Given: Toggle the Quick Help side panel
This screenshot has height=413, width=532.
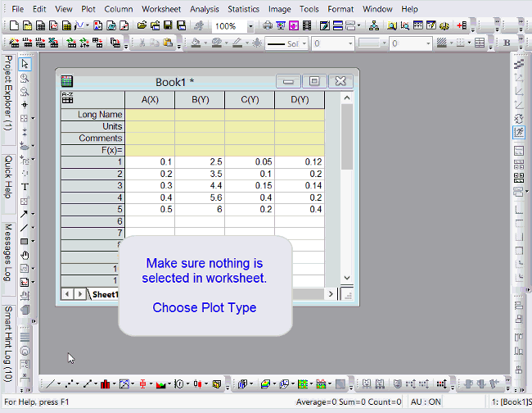Looking at the screenshot, I should click(7, 176).
